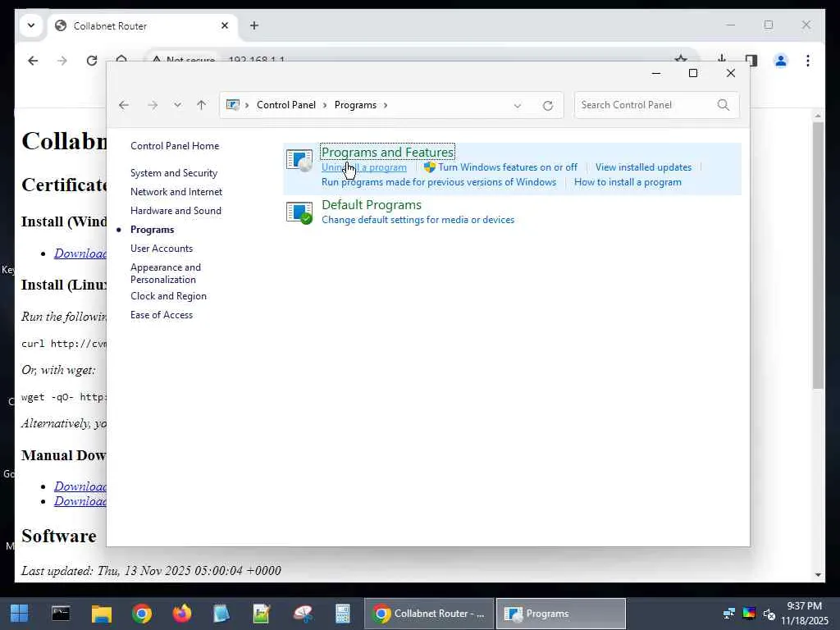Open User Accounts category
The image size is (840, 630).
tap(162, 249)
